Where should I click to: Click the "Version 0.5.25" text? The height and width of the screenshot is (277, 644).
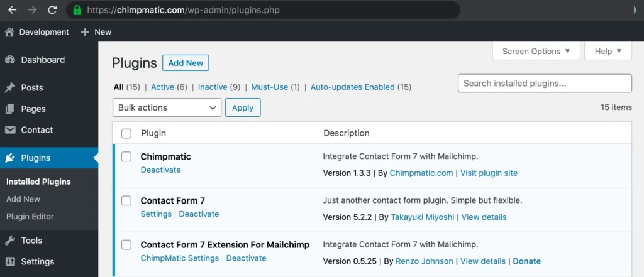point(350,261)
